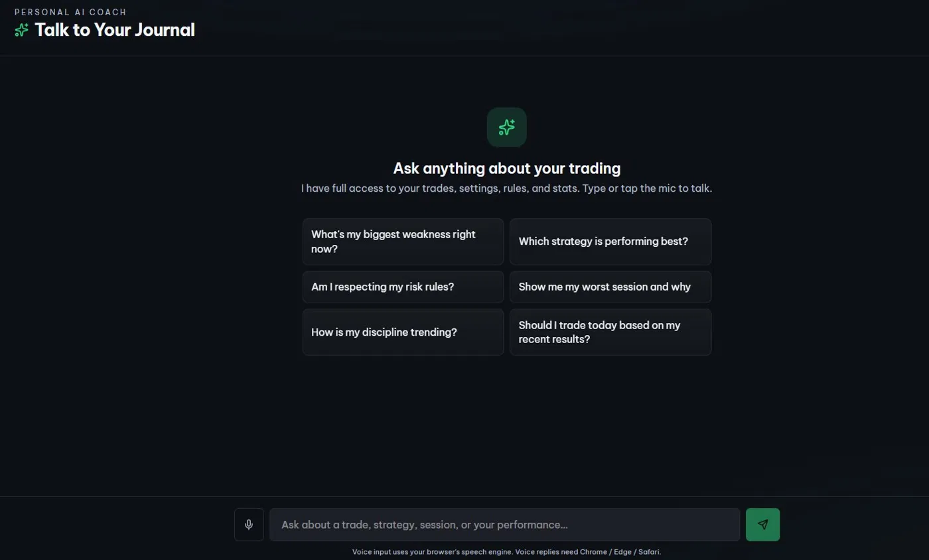The height and width of the screenshot is (560, 929).
Task: Click the green sparkle icon above the heading
Action: [x=507, y=127]
